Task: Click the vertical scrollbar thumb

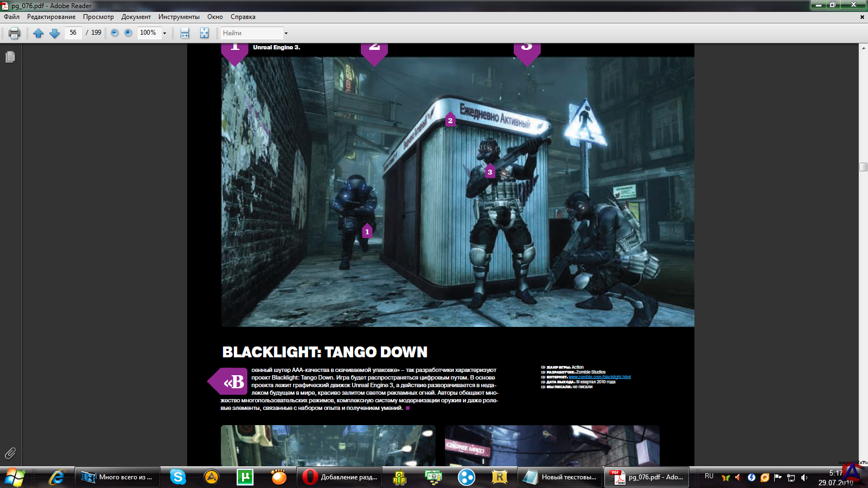Action: [x=863, y=167]
